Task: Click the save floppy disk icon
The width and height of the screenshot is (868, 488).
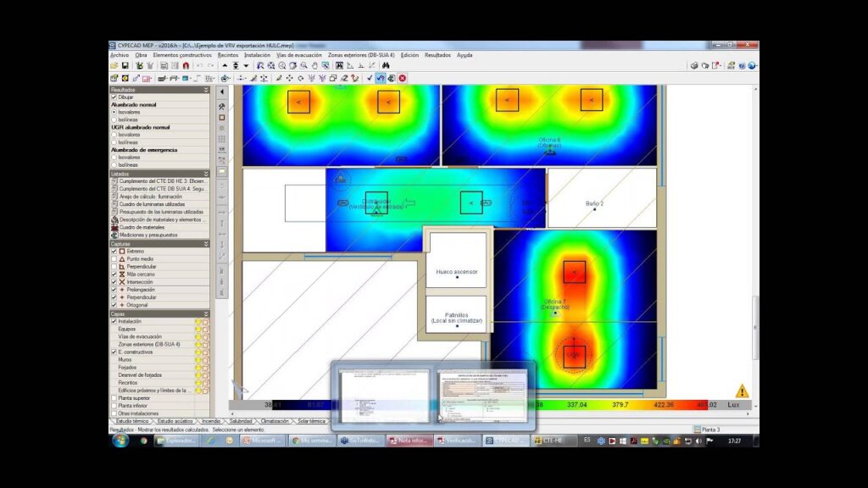Action: [125, 65]
